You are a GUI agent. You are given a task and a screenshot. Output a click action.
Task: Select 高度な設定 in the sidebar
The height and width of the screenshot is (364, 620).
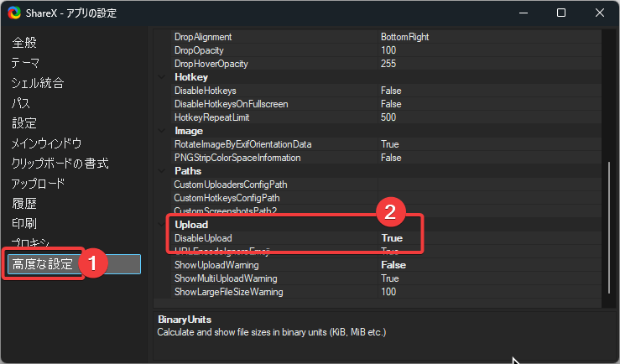click(44, 264)
